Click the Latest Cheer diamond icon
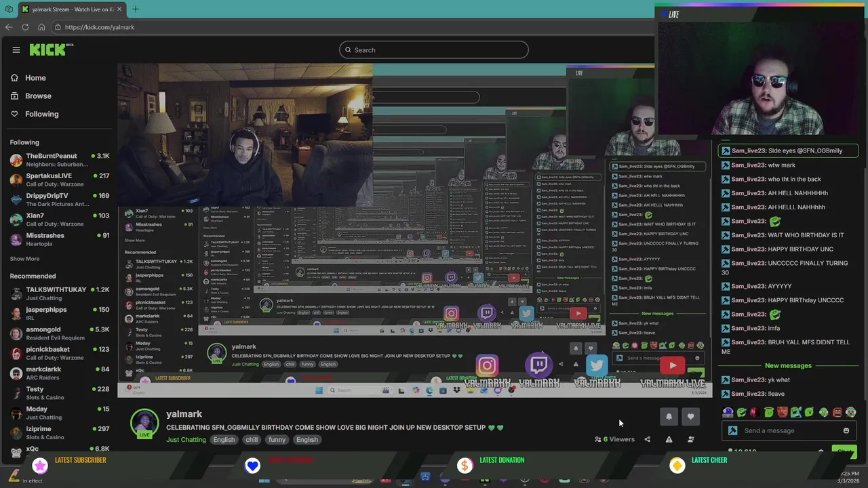Image resolution: width=868 pixels, height=488 pixels. 677,465
